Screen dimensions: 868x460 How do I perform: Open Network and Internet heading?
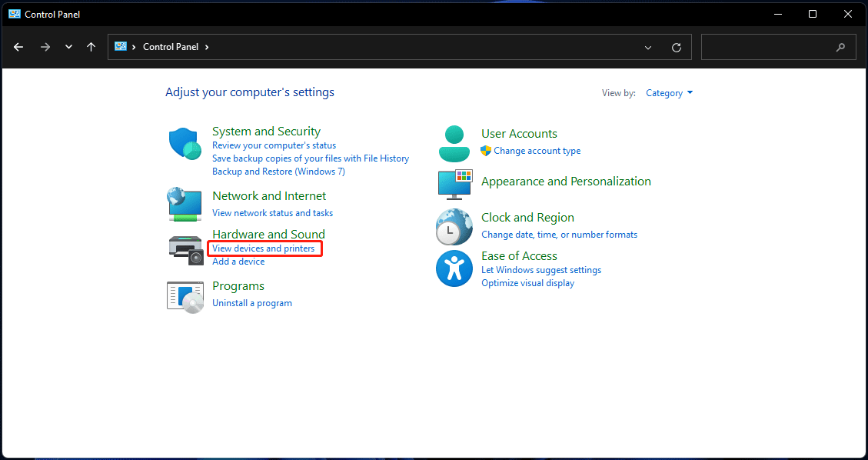pyautogui.click(x=269, y=196)
